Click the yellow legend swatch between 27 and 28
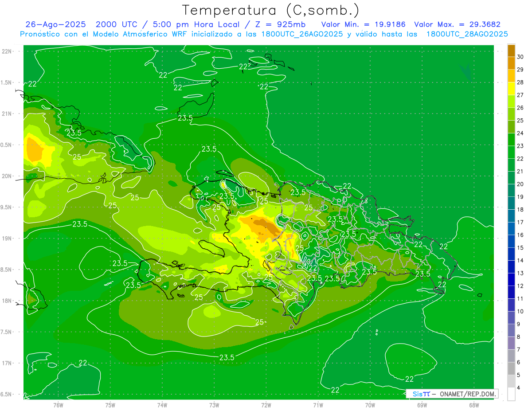Image resolution: width=532 pixels, height=411 pixels. click(x=511, y=89)
